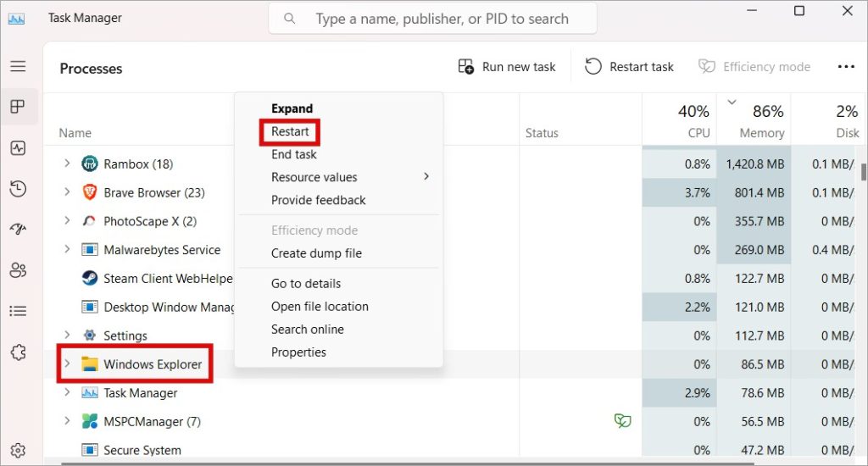The height and width of the screenshot is (466, 868).
Task: Expand the Windows Explorer process tree
Action: 68,364
